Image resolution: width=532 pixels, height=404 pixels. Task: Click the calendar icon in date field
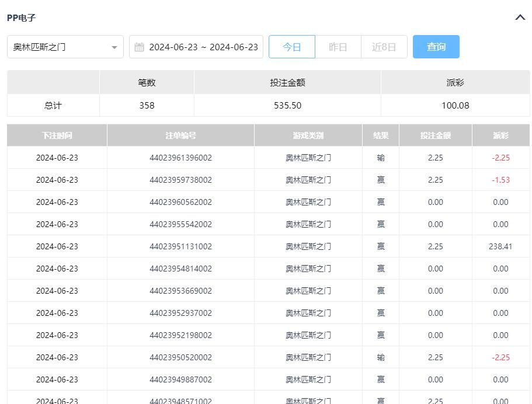(139, 47)
